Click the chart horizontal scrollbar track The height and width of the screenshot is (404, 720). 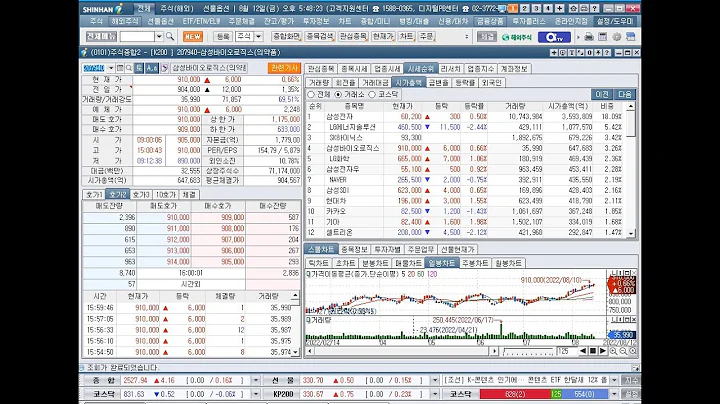(x=402, y=351)
